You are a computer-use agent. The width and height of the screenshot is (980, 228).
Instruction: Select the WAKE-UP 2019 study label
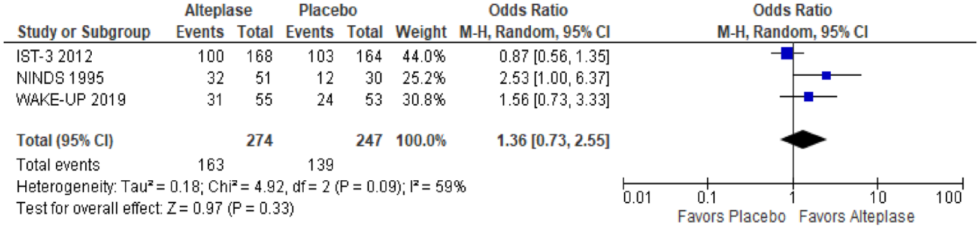pyautogui.click(x=71, y=100)
